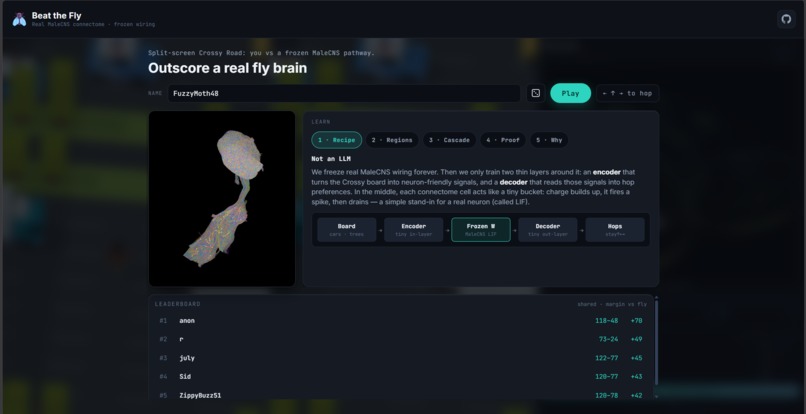
Task: Select leaderboard entry 'anon'
Action: pyautogui.click(x=401, y=320)
